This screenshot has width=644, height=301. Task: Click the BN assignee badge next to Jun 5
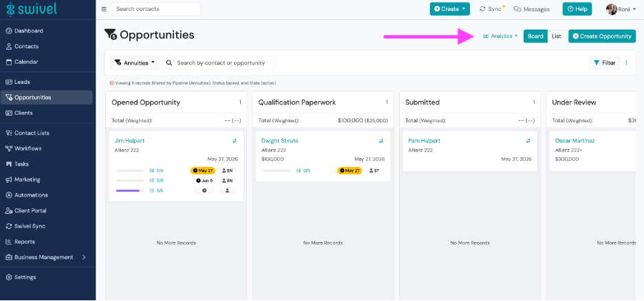click(x=227, y=181)
